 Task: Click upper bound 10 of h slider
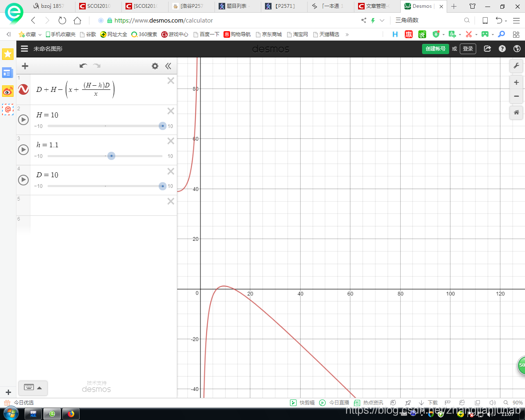tap(170, 156)
